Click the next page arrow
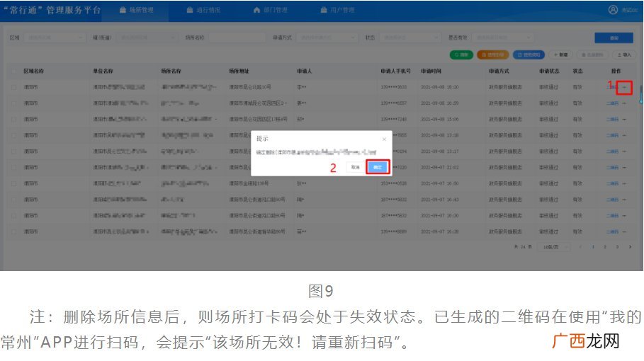Viewport: 644px width, 361px height. 630,247
